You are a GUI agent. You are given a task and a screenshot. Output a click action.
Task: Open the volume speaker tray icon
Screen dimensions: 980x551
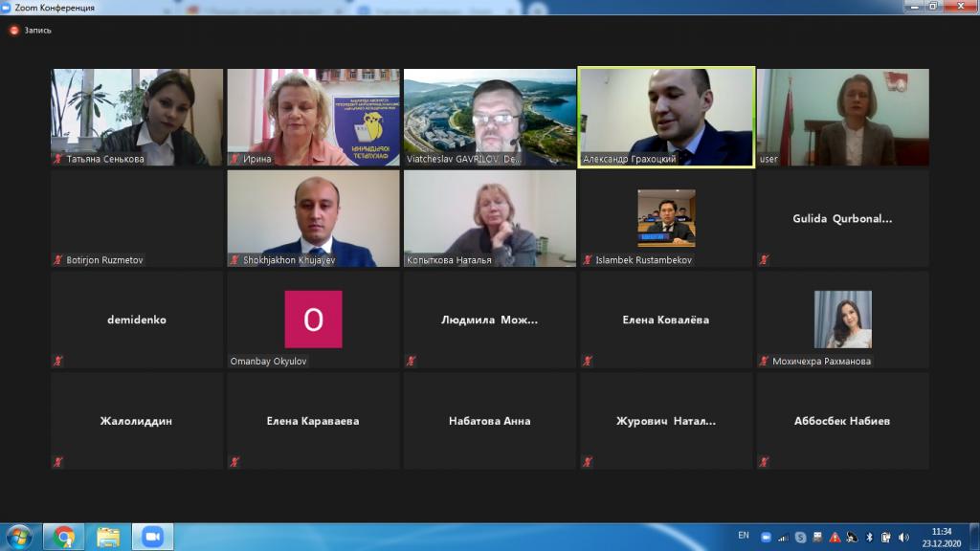click(x=903, y=537)
